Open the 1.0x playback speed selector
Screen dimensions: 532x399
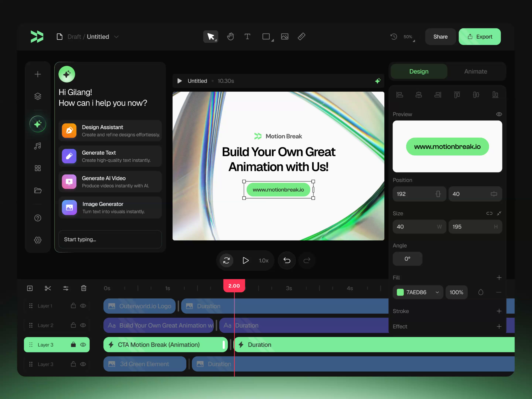click(263, 260)
